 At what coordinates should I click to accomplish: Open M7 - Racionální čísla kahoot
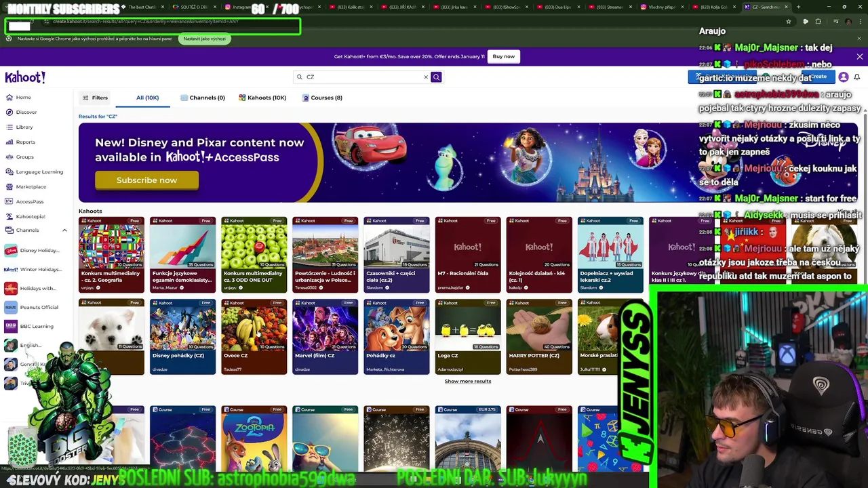(467, 254)
